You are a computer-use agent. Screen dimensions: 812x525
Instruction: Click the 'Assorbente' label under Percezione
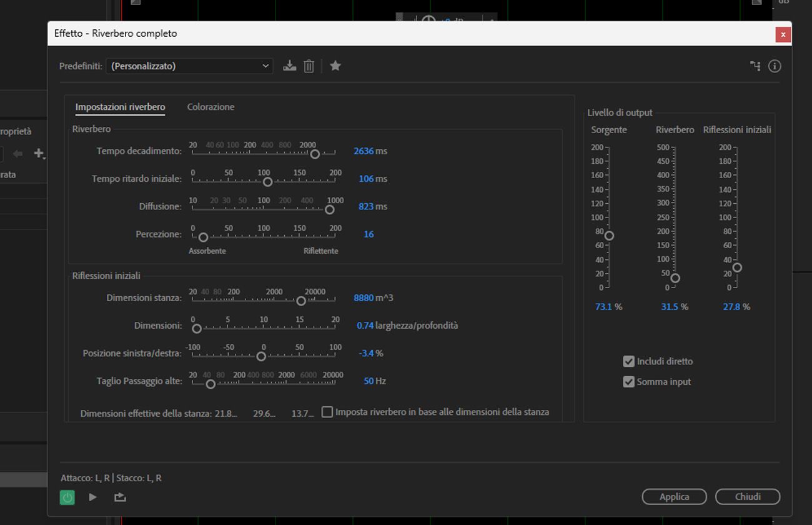(207, 251)
